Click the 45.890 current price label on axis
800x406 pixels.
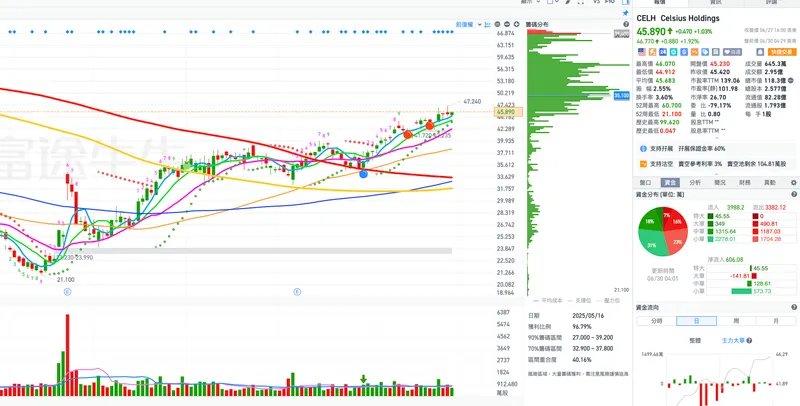pyautogui.click(x=509, y=112)
